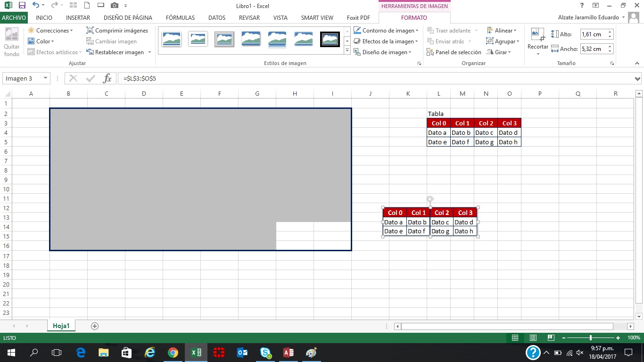This screenshot has width=644, height=362.
Task: Open the ARCHIVO menu
Action: click(14, 17)
